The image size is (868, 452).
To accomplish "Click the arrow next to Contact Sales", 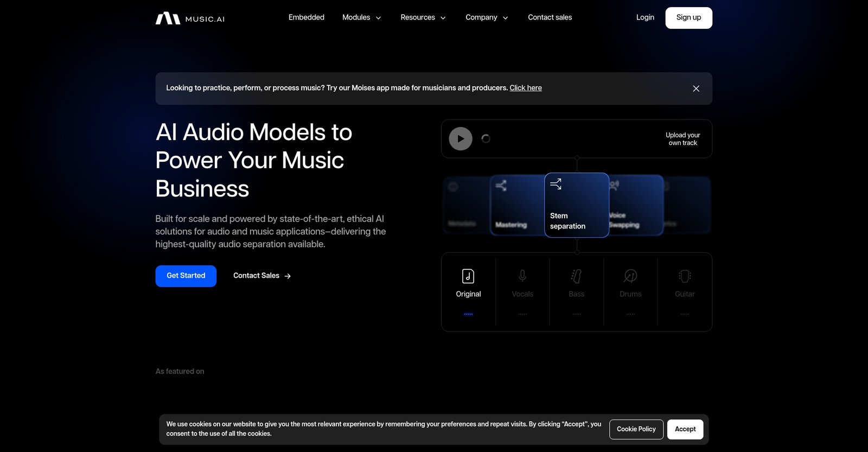I will point(288,276).
